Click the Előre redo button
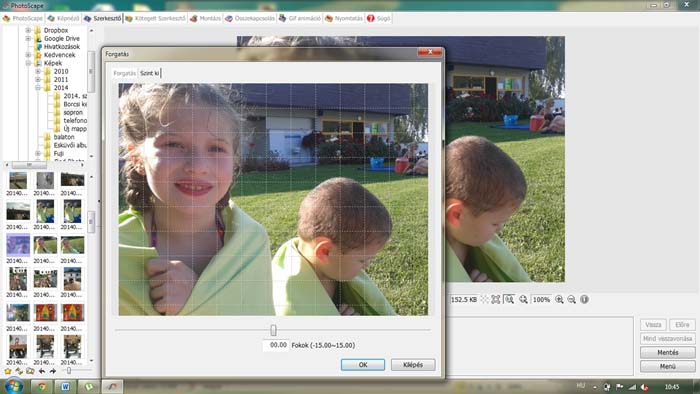The height and width of the screenshot is (394, 700). pyautogui.click(x=682, y=325)
